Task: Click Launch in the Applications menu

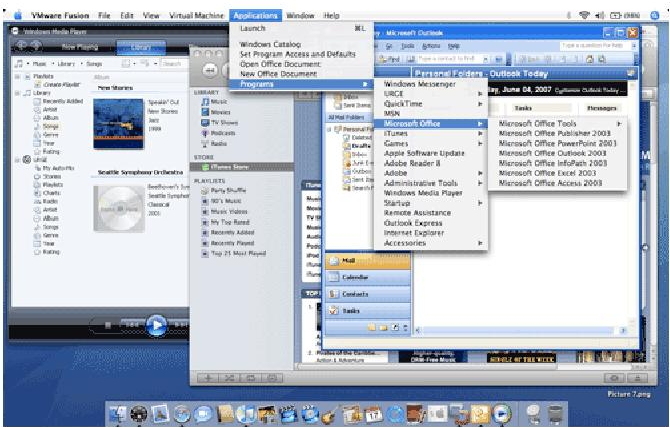Action: 301,28
